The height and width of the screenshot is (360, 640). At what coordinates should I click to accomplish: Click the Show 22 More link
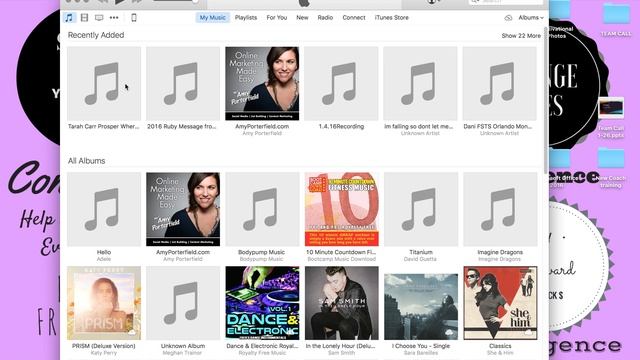click(x=521, y=36)
